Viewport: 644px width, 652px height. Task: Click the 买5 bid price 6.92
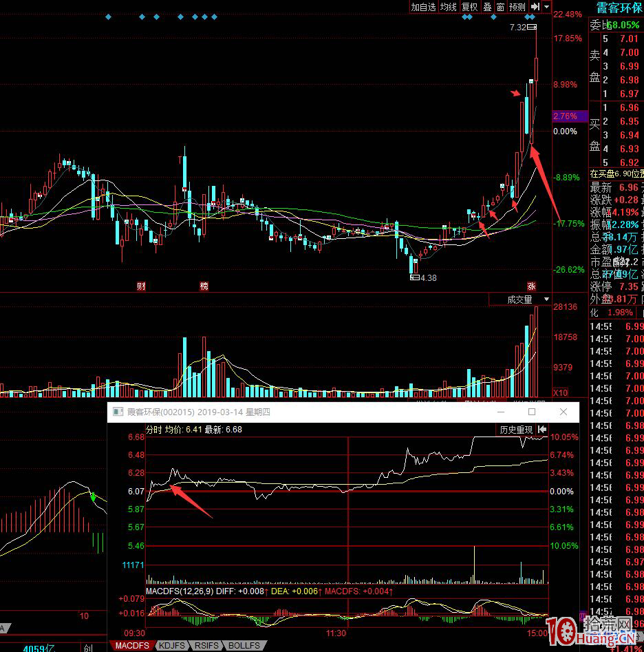(629, 162)
